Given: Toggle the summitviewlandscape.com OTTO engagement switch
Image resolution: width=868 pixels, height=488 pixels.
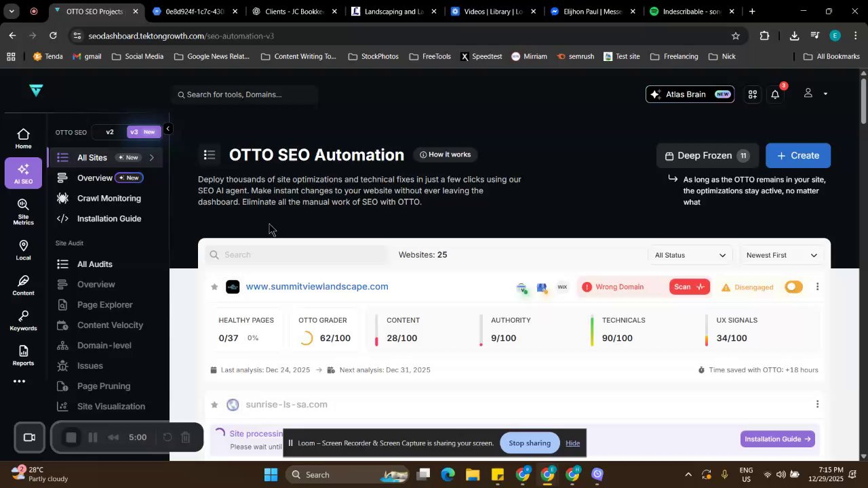Looking at the screenshot, I should [x=793, y=287].
